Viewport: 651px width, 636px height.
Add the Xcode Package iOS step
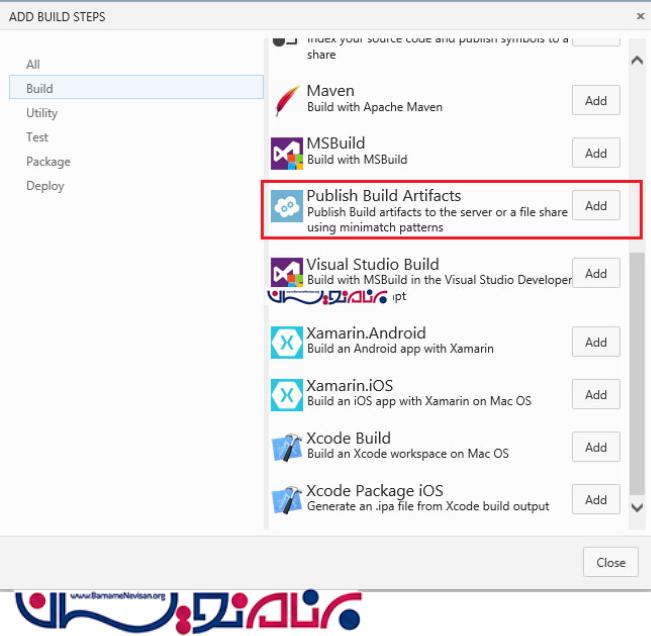pyautogui.click(x=596, y=499)
